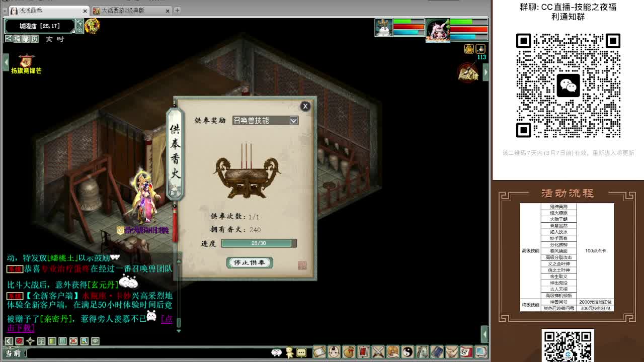Open a new tab with plus button
Screen dimensions: 644x362
click(177, 10)
